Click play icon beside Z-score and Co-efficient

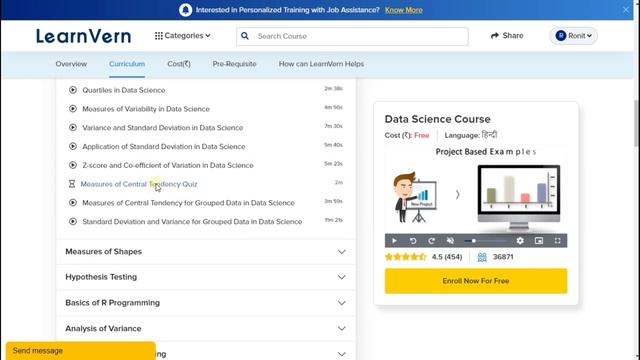[x=73, y=165]
